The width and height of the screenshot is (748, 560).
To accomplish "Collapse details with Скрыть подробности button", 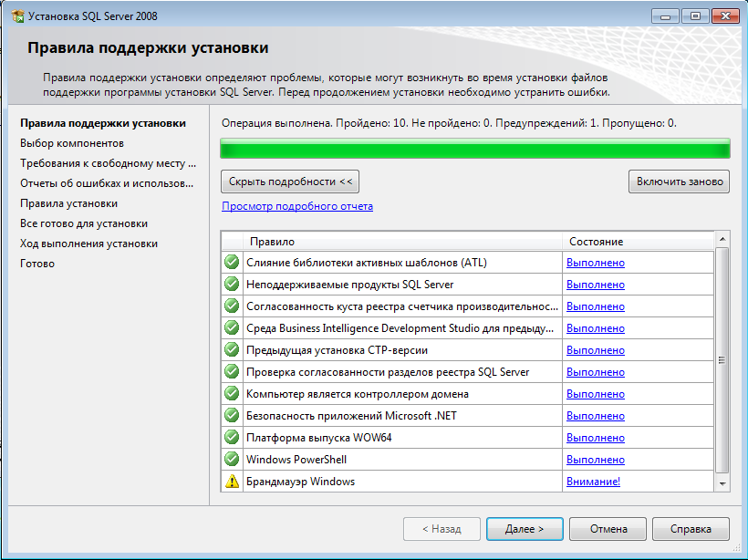I will coord(290,181).
